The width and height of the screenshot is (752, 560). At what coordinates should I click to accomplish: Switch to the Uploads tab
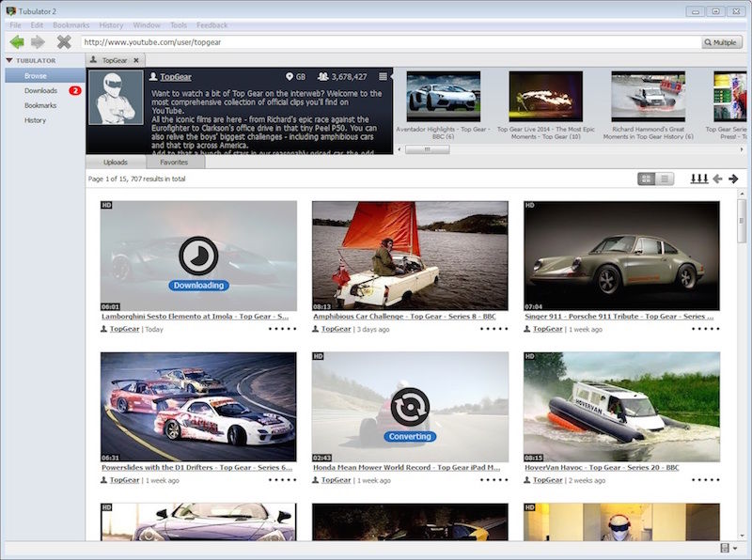[116, 162]
